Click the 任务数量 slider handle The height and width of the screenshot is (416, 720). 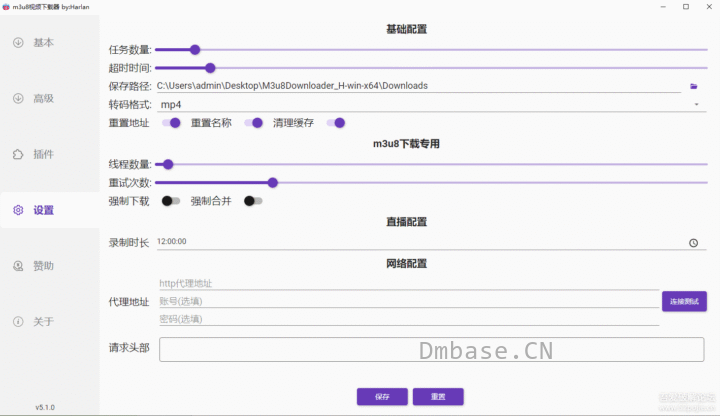195,50
